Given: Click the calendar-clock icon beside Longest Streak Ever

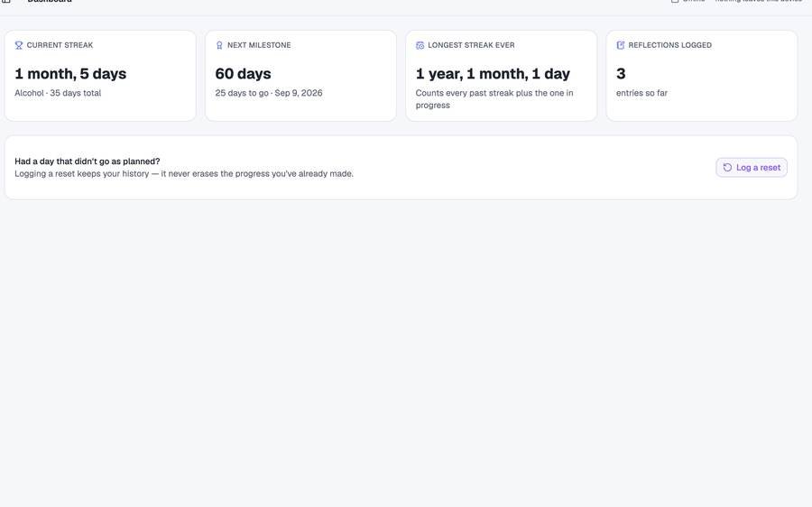Looking at the screenshot, I should pyautogui.click(x=420, y=46).
